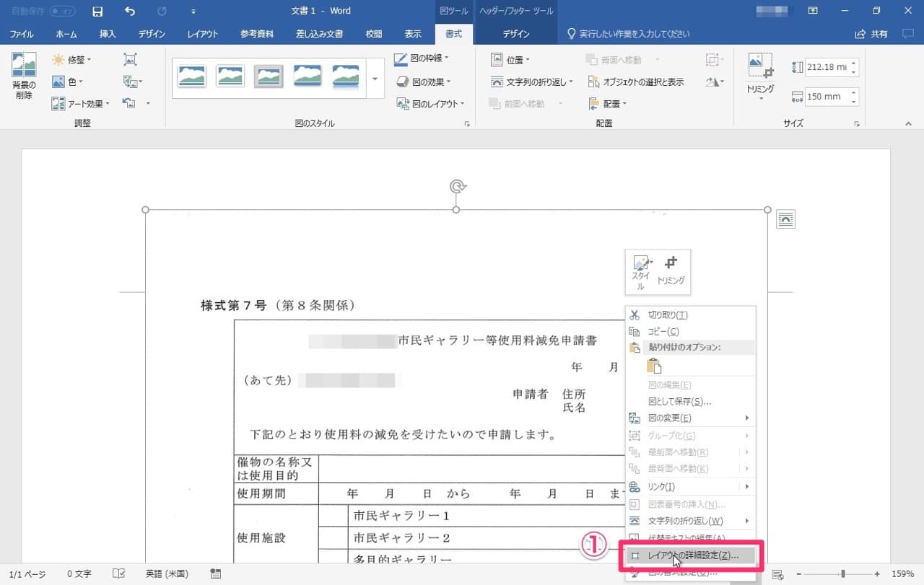Viewport: 924px width, 585px height.
Task: Undo the last action
Action: [129, 12]
